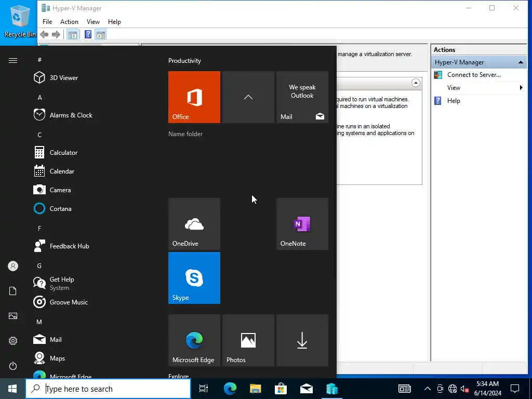532x399 pixels.
Task: Open the notification center
Action: click(x=515, y=389)
